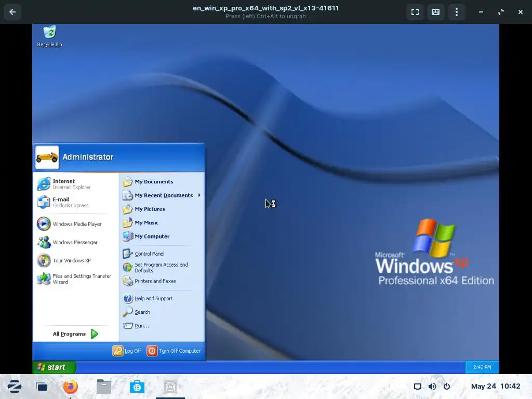Screen dimensions: 532x399
Task: Open the Search item
Action: pyautogui.click(x=162, y=312)
